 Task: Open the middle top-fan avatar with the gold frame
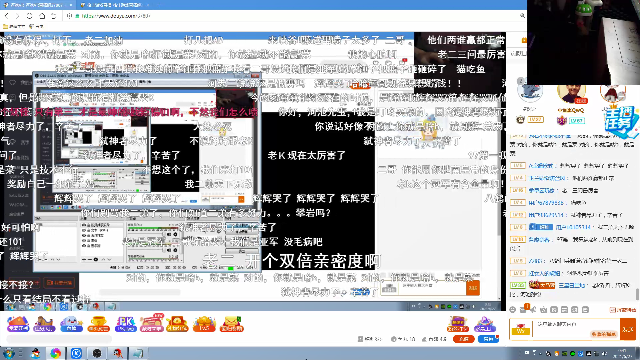point(571,95)
